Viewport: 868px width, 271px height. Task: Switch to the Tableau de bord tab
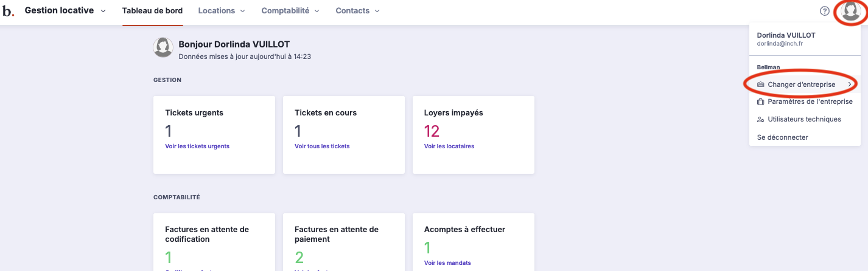(152, 11)
